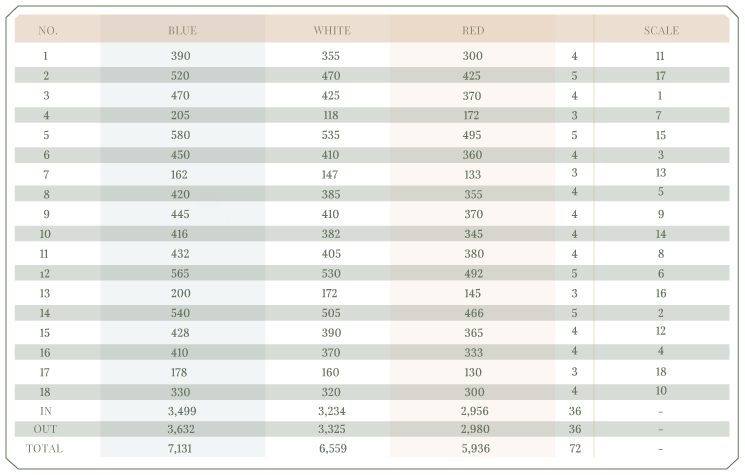
Task: Click the blue yardage 580 on hole 5
Action: tap(180, 135)
